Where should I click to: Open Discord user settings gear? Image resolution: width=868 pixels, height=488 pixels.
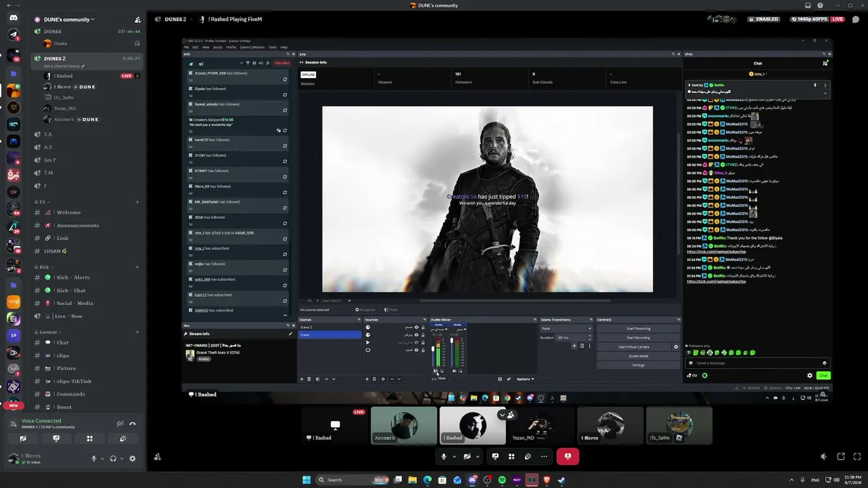[x=132, y=459]
